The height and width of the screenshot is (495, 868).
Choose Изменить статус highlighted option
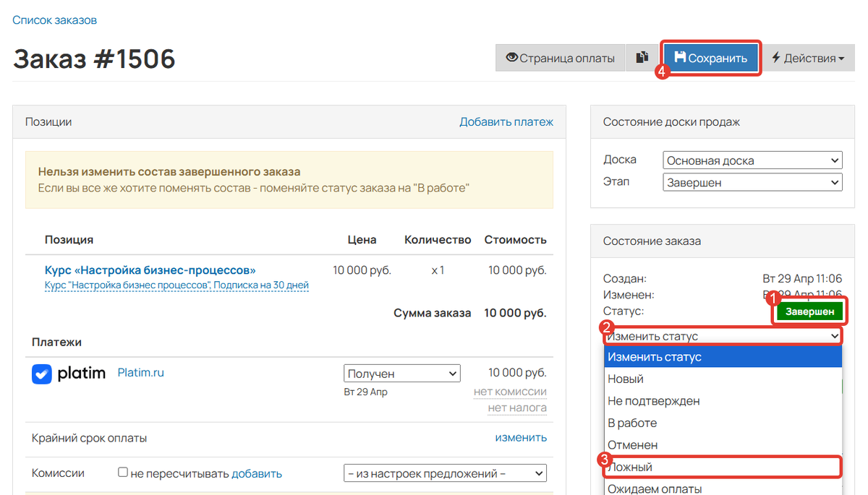click(723, 357)
